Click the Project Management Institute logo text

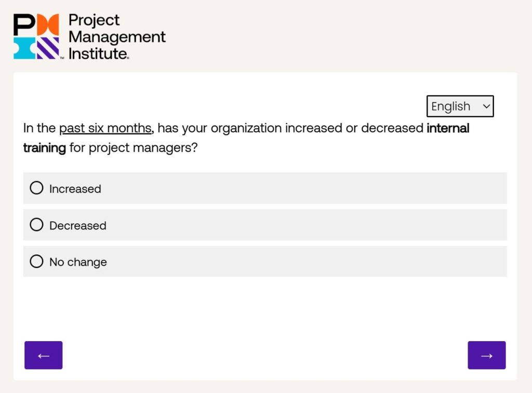tap(116, 36)
